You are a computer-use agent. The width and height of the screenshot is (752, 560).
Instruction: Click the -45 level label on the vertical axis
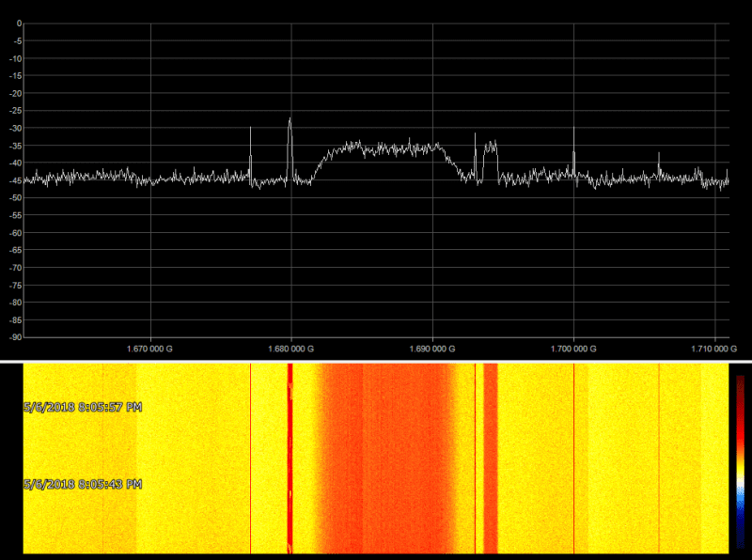(x=14, y=180)
